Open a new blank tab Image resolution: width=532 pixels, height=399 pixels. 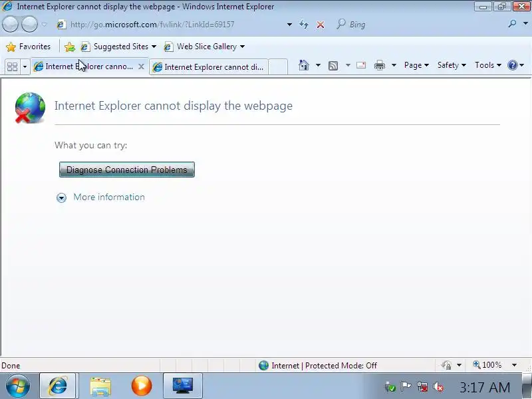[278, 67]
